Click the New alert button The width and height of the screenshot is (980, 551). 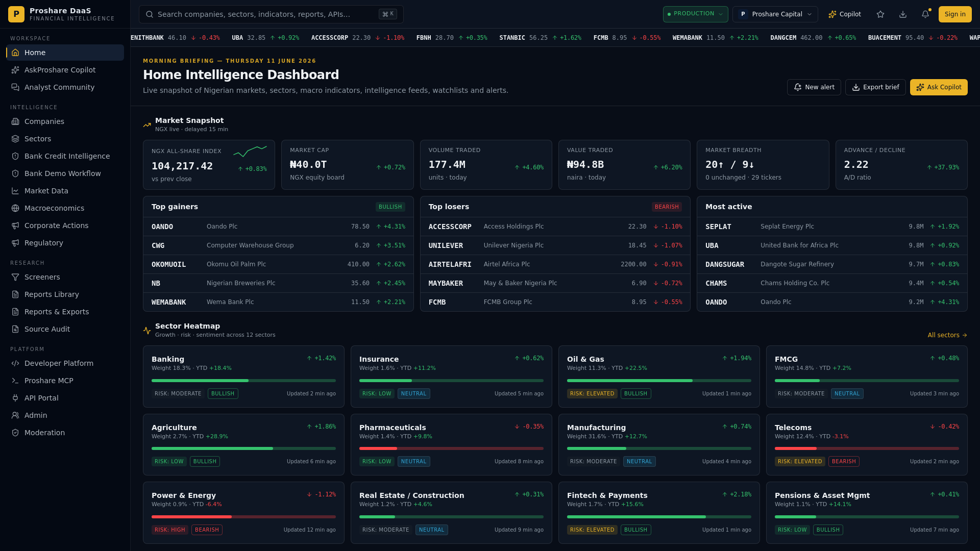pyautogui.click(x=814, y=87)
